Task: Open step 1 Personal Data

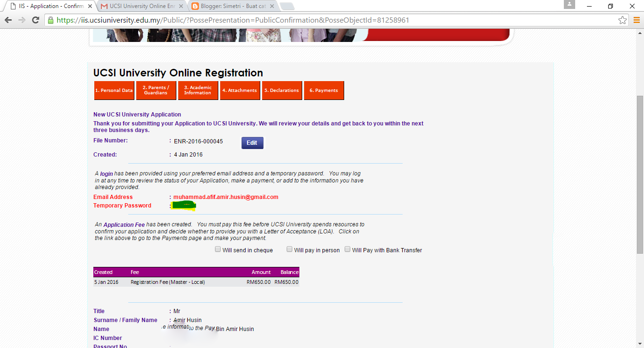Action: coord(114,91)
